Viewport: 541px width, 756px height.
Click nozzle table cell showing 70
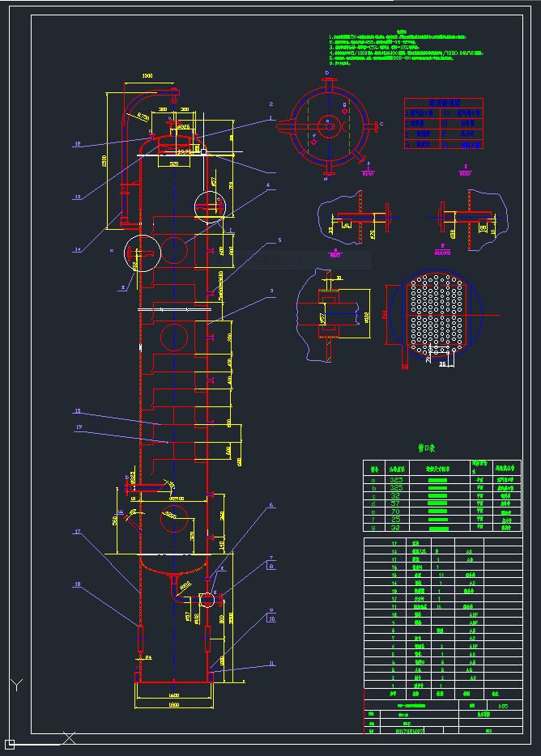[396, 511]
